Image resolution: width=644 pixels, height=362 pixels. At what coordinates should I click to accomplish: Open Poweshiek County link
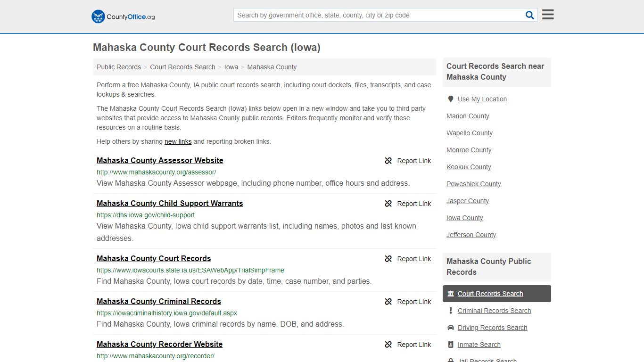(474, 184)
